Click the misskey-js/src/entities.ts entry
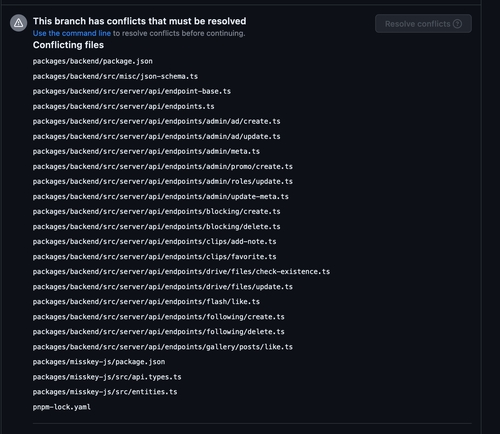Viewport: 500px width, 434px height. (105, 392)
